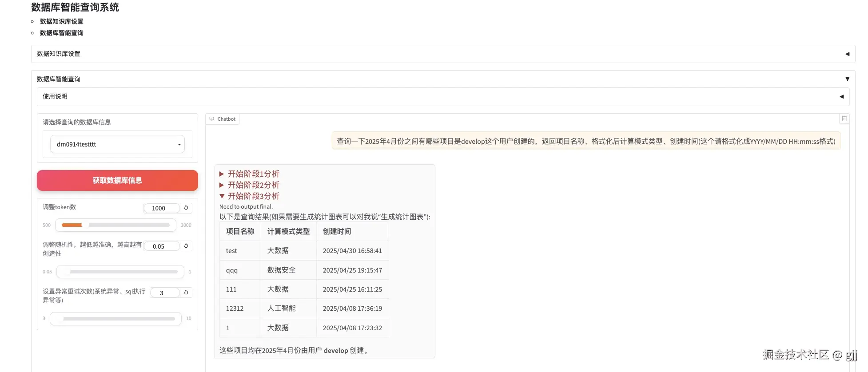Adjust the retry count slider

115,318
